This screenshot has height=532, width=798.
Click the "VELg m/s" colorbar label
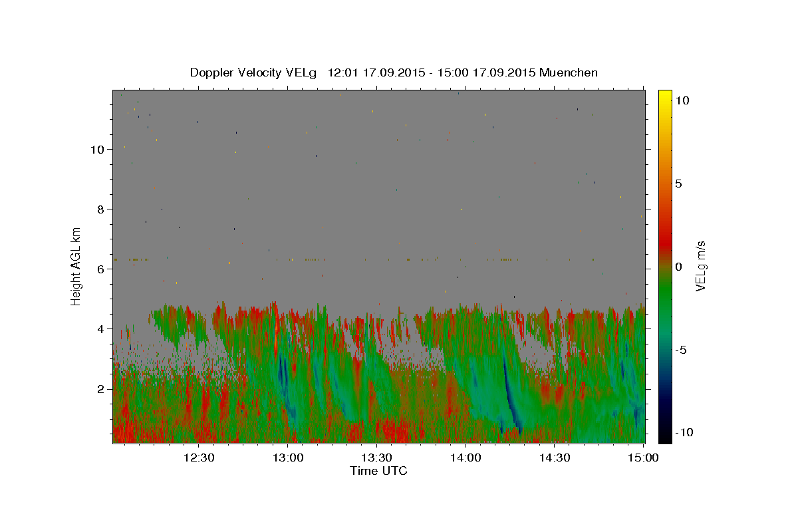700,266
